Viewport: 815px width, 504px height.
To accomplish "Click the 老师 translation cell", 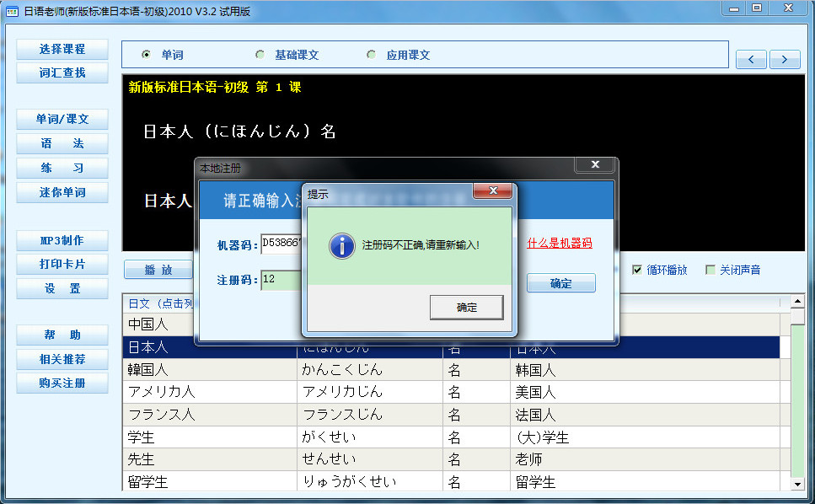I will pos(645,459).
